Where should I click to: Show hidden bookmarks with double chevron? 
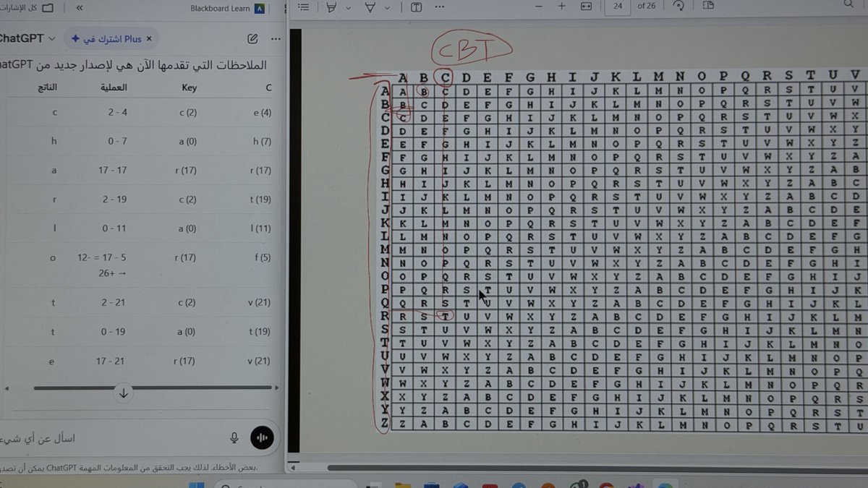point(79,9)
